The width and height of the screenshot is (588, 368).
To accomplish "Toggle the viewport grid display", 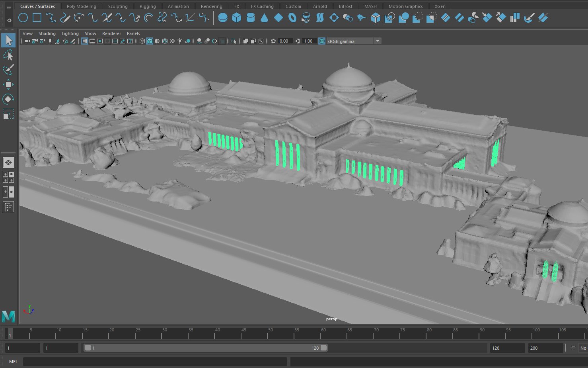I will point(85,41).
